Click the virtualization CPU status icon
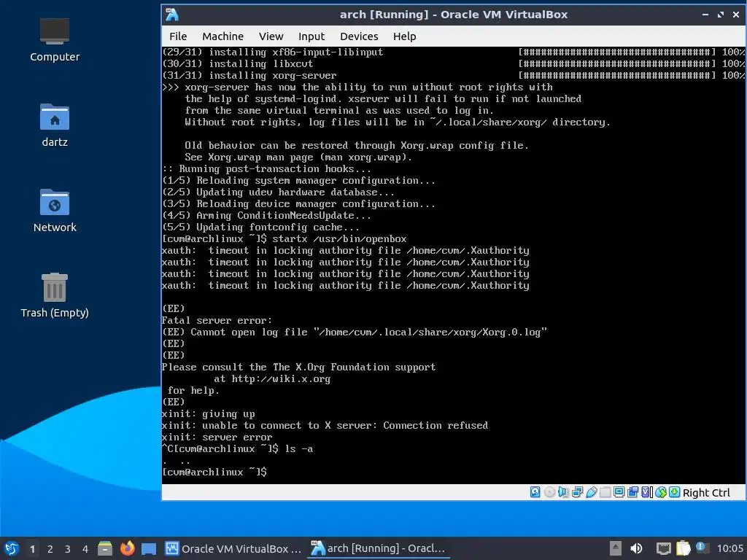This screenshot has width=747, height=560. (x=646, y=492)
